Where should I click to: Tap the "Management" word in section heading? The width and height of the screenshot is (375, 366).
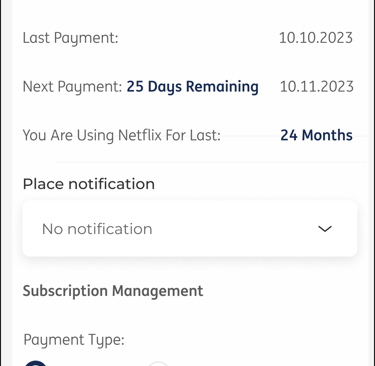157,291
